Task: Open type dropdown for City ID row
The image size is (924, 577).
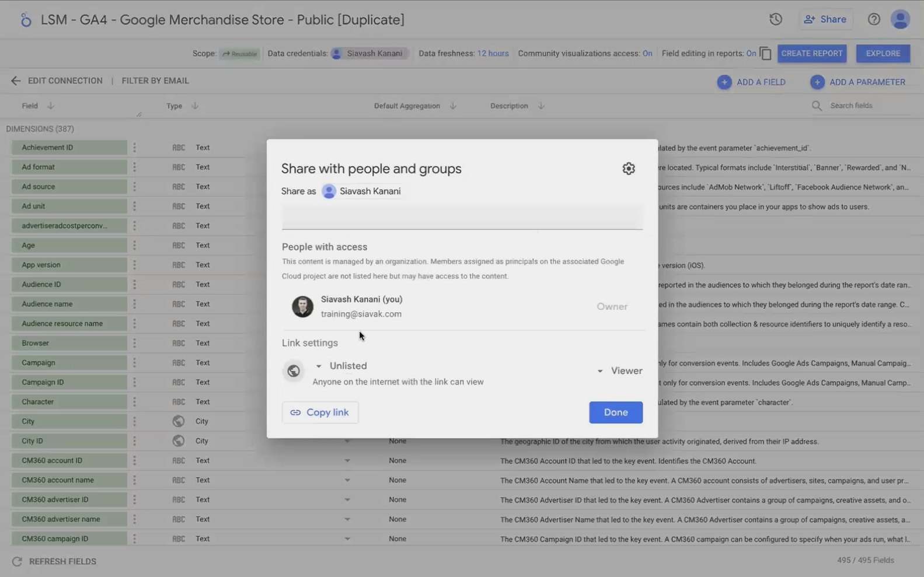Action: point(347,442)
